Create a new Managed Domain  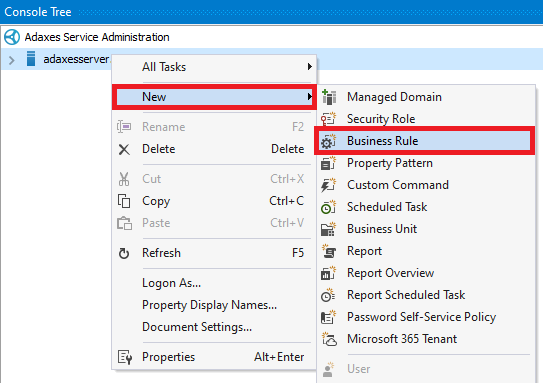[425, 97]
